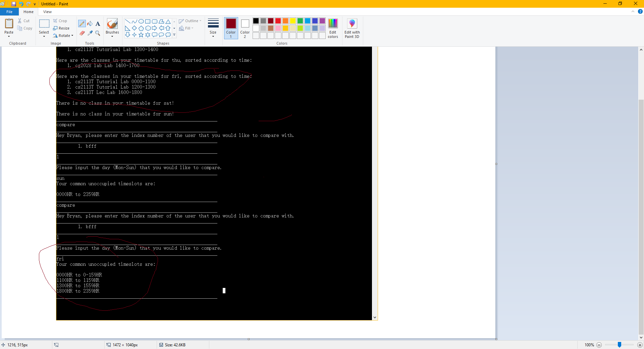Collapse the ribbon with chevron
The height and width of the screenshot is (349, 644).
(633, 11)
